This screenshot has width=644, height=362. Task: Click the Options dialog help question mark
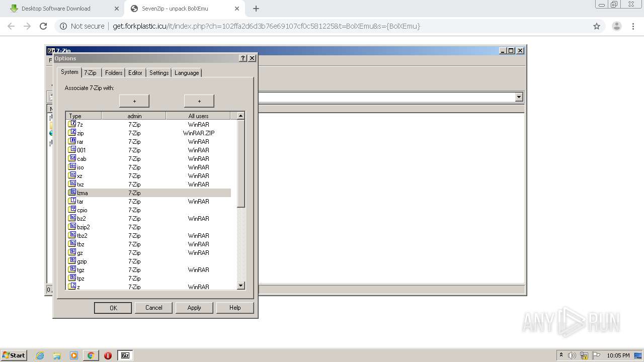(243, 58)
